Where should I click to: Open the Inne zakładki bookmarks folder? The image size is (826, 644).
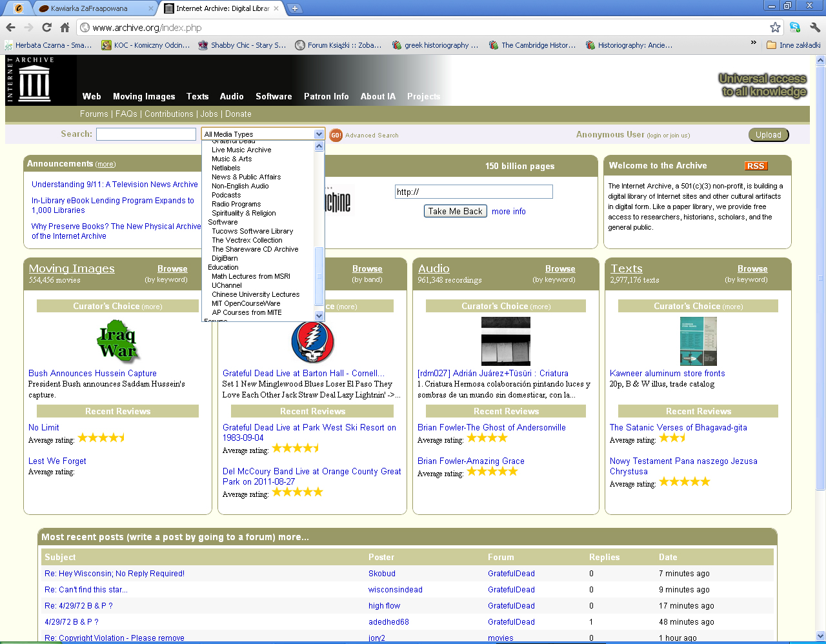pyautogui.click(x=793, y=45)
